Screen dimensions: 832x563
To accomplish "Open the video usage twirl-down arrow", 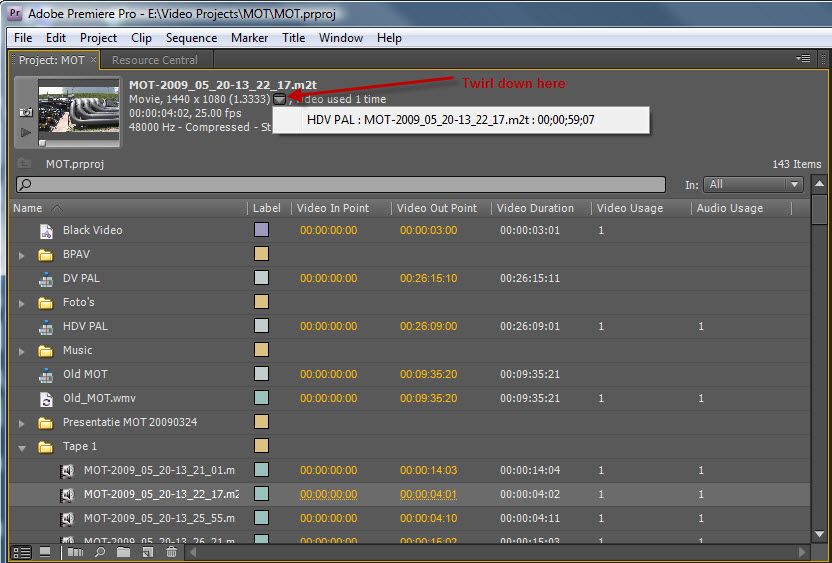I will pyautogui.click(x=279, y=99).
